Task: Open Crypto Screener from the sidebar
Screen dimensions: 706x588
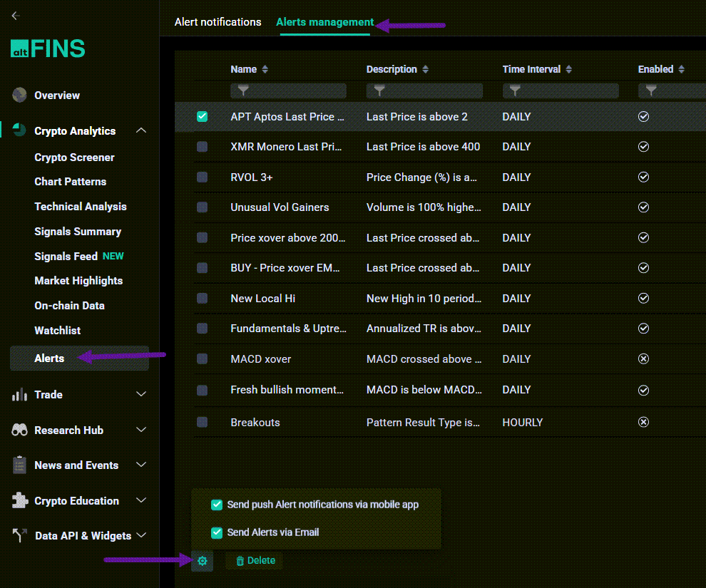Action: [74, 158]
